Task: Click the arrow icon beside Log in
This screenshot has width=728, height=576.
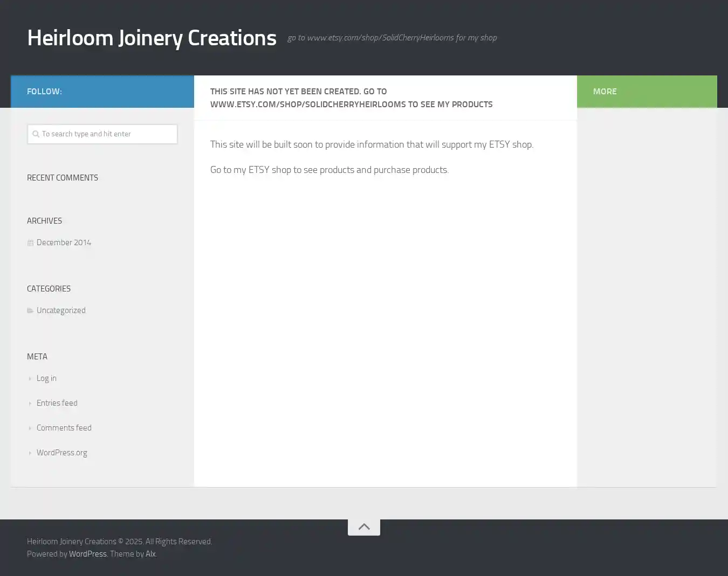Action: click(30, 379)
